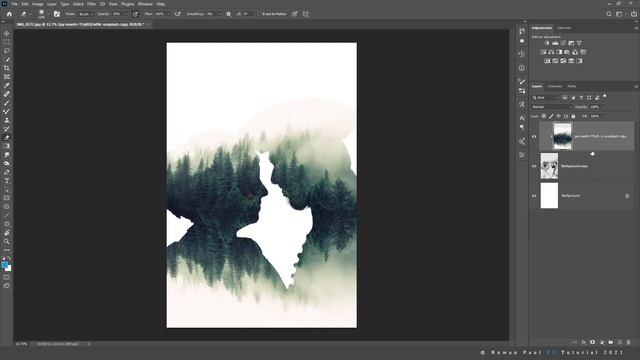640x360 pixels.
Task: Select the Move tool
Action: [7, 33]
